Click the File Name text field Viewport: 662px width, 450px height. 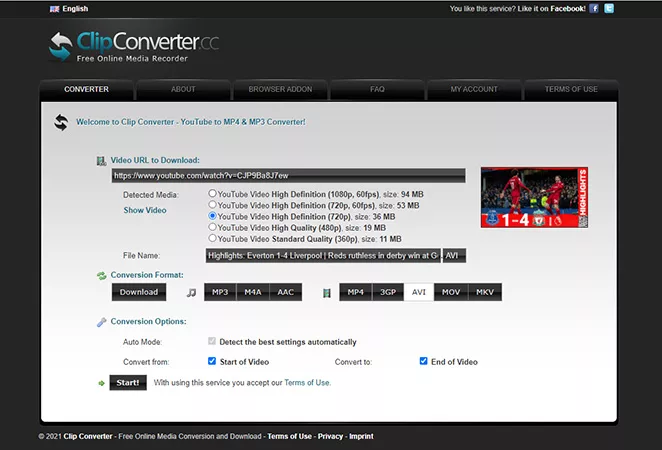[323, 255]
